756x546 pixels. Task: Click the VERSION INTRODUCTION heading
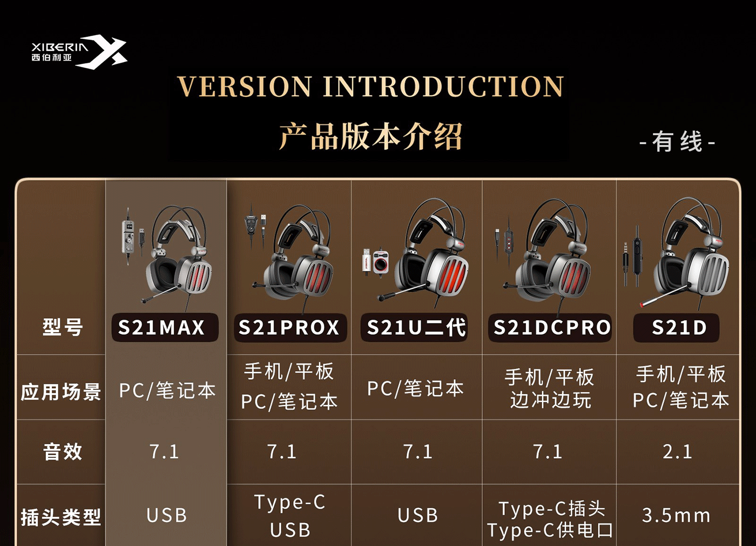pos(370,86)
